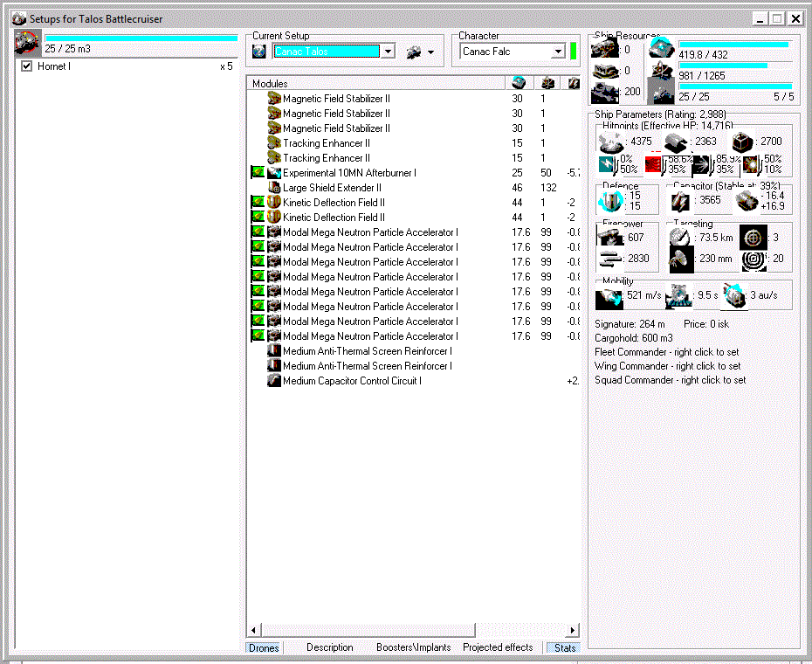Click the horizontal scrollbar thumb under the module list
812x664 pixels.
coord(368,630)
